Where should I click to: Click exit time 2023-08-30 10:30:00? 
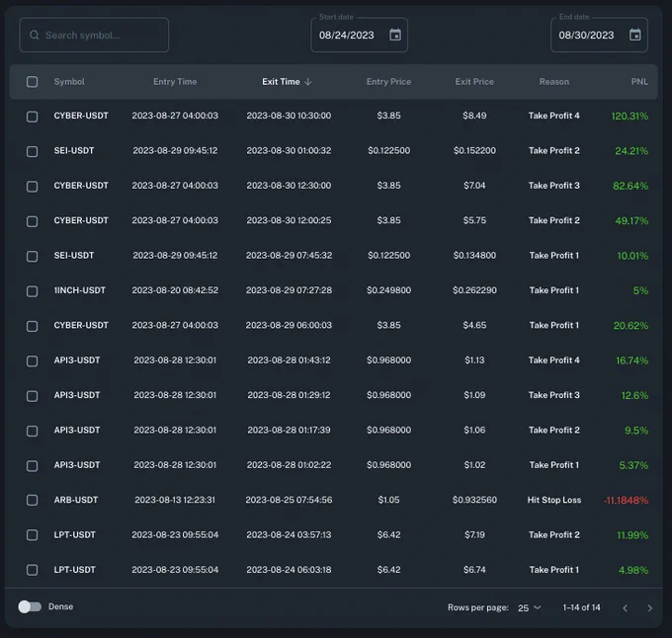[289, 116]
